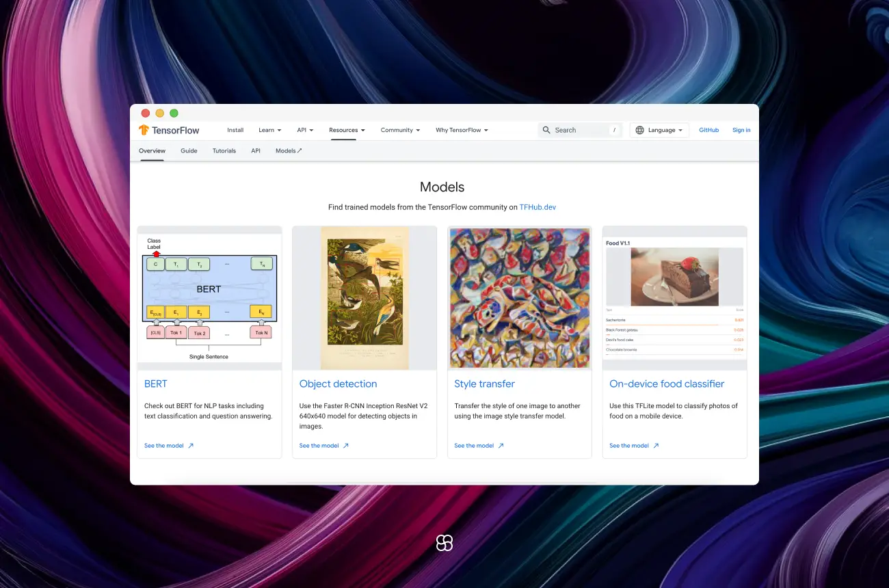Click the description "Check out BERT for NLP tasks"

click(x=209, y=411)
